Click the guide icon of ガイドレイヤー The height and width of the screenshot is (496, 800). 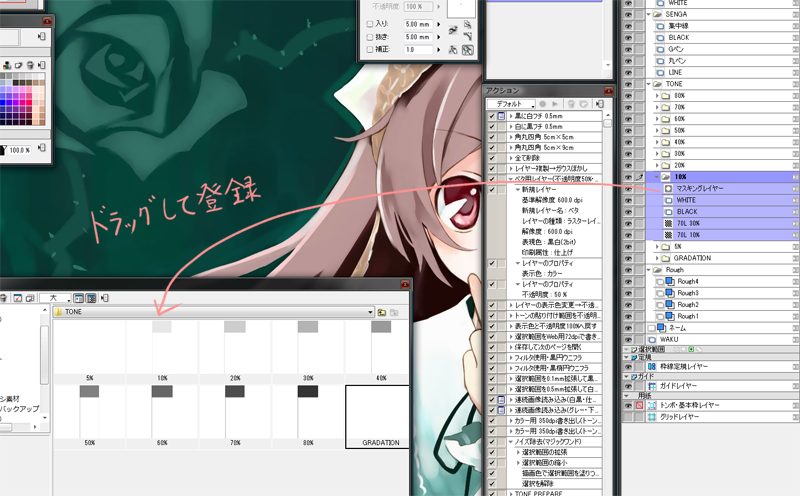click(652, 386)
